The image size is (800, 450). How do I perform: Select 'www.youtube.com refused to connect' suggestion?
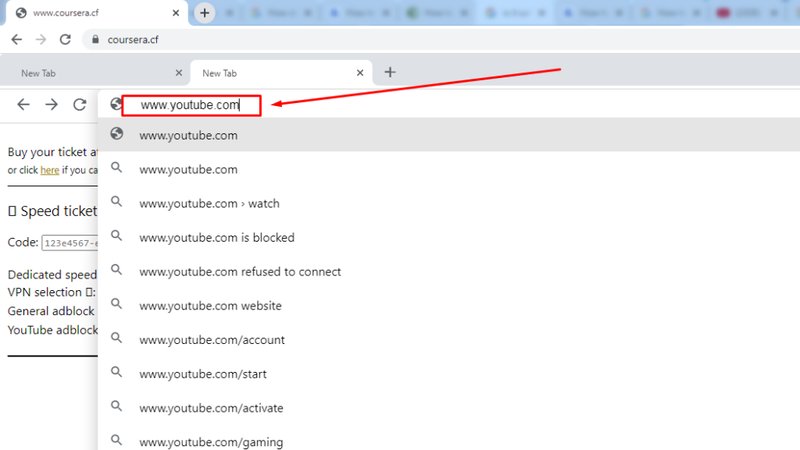click(x=449, y=271)
